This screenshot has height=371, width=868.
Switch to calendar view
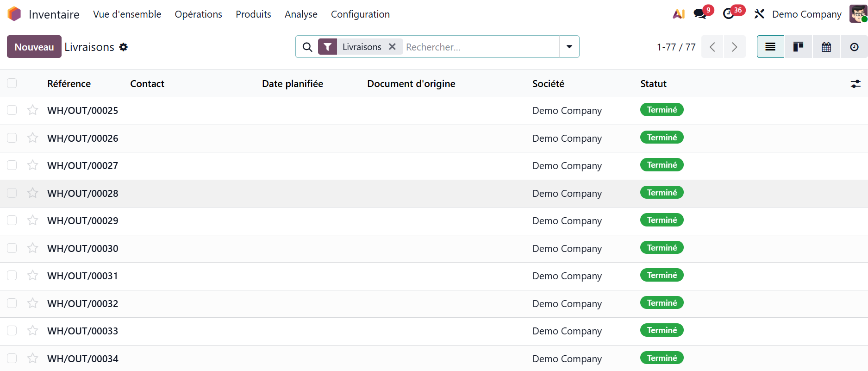(826, 47)
